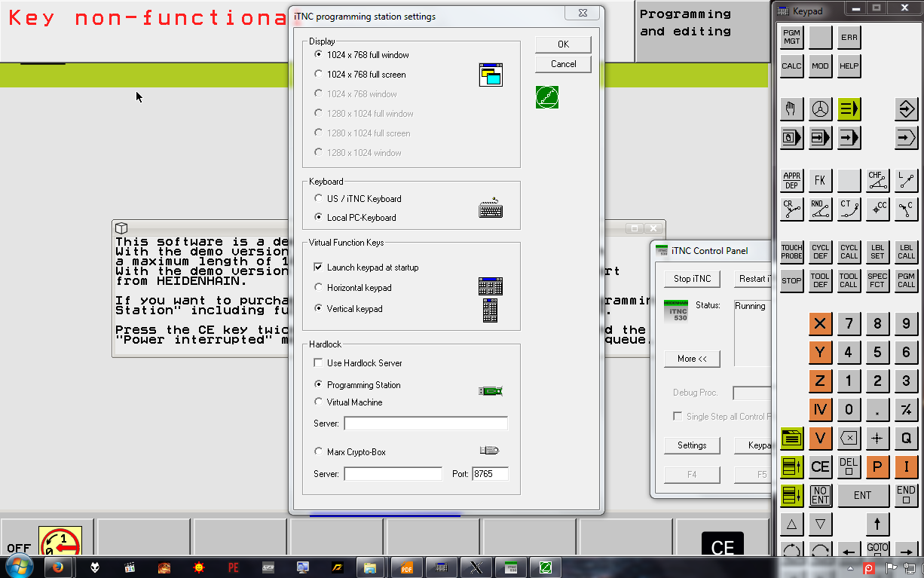Click Stop iTNC in Control Panel
This screenshot has width=924, height=578.
pos(692,279)
